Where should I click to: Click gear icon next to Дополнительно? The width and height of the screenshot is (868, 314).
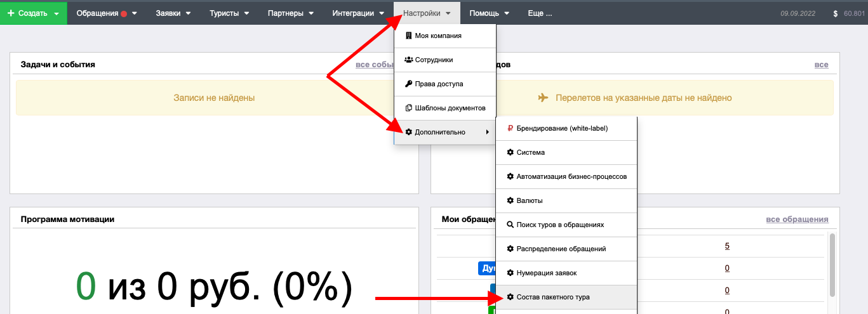pyautogui.click(x=408, y=132)
